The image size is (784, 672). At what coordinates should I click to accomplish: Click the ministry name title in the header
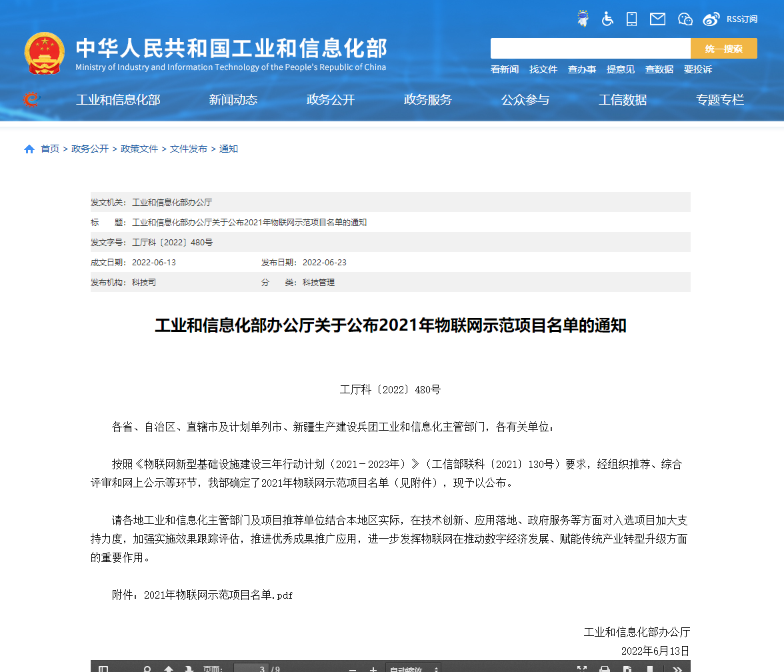[x=231, y=49]
